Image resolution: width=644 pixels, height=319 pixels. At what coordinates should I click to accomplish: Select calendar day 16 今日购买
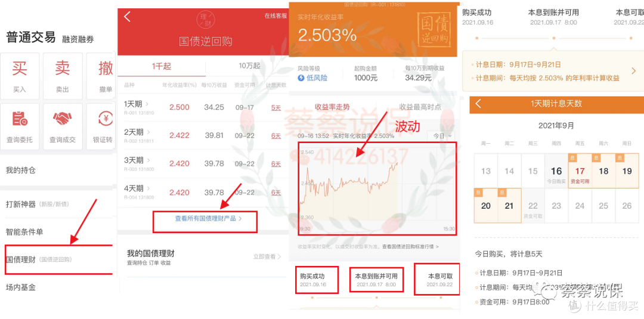(556, 171)
